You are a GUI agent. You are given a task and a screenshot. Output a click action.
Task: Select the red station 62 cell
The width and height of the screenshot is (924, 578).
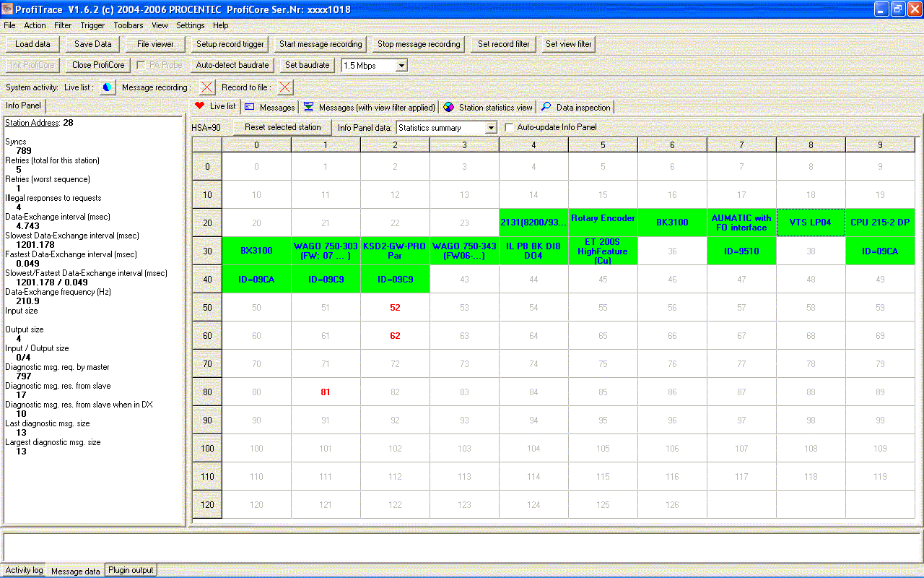(x=395, y=335)
